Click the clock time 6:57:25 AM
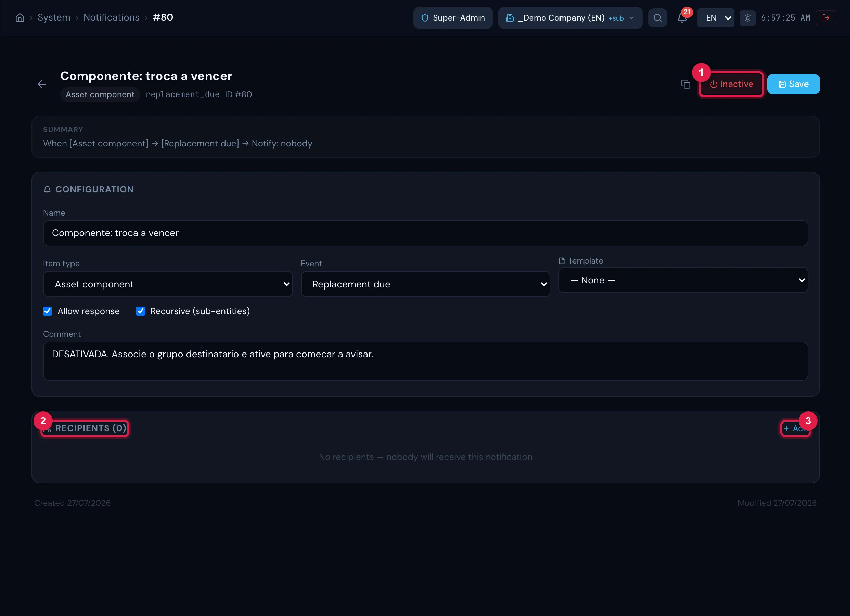 (x=786, y=17)
